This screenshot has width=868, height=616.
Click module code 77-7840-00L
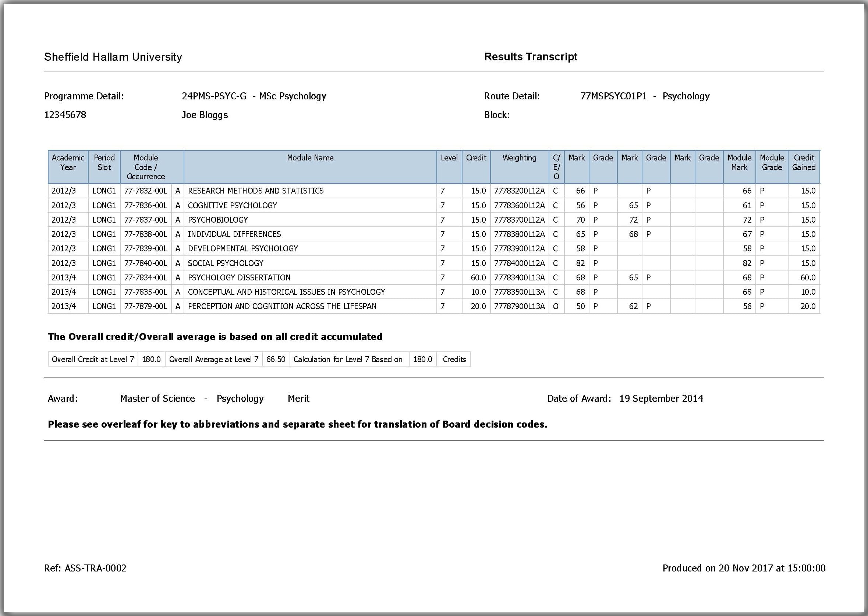pos(146,263)
